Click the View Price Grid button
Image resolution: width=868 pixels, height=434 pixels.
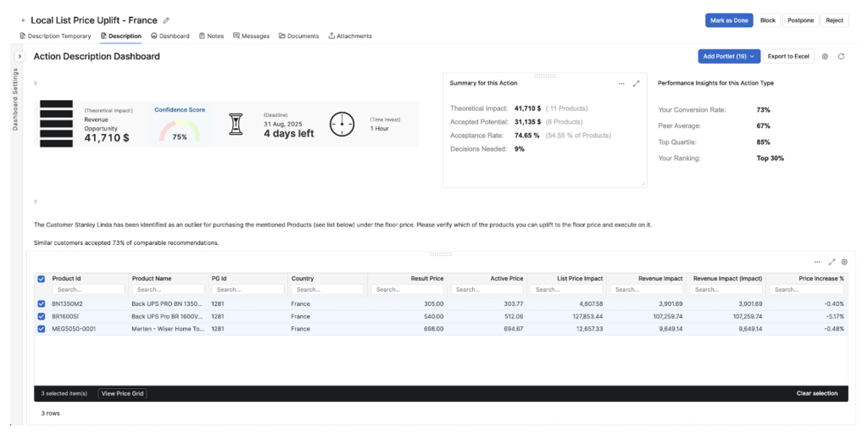122,393
